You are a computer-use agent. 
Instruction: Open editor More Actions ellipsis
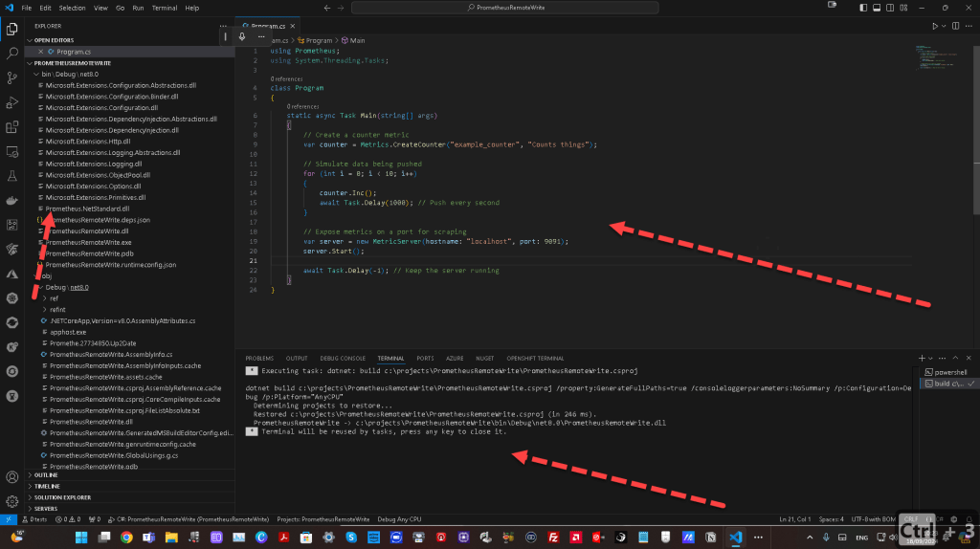[x=969, y=26]
